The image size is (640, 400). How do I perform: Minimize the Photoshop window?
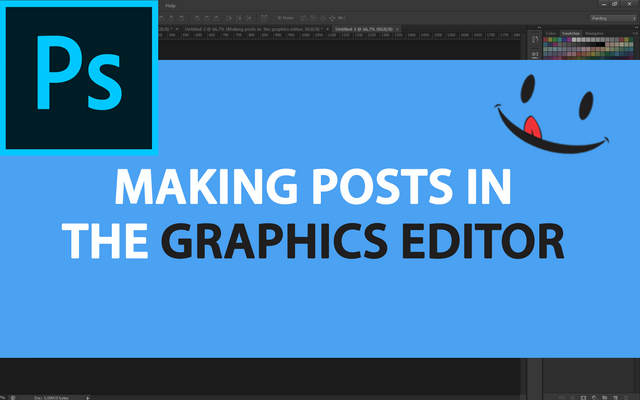coord(604,4)
